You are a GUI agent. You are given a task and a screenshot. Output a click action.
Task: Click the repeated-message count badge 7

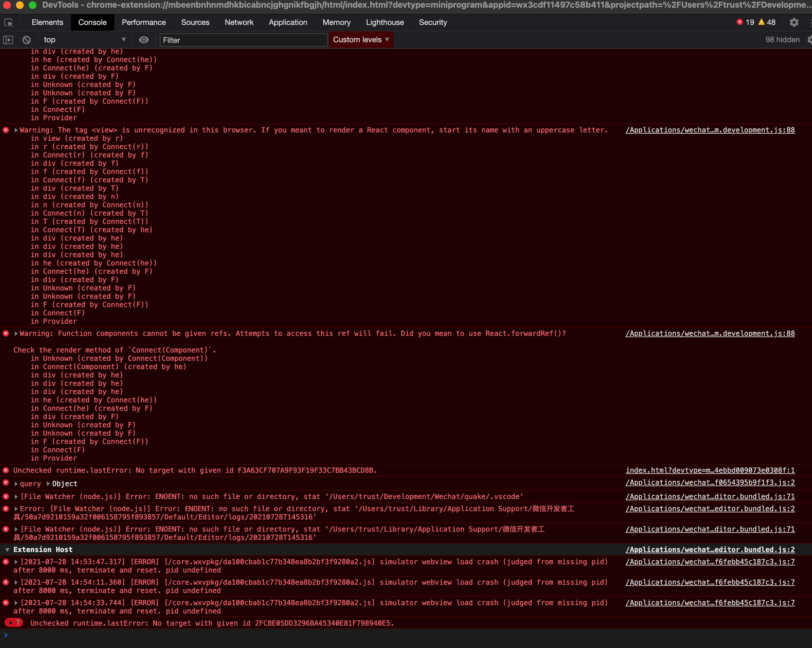(x=14, y=623)
